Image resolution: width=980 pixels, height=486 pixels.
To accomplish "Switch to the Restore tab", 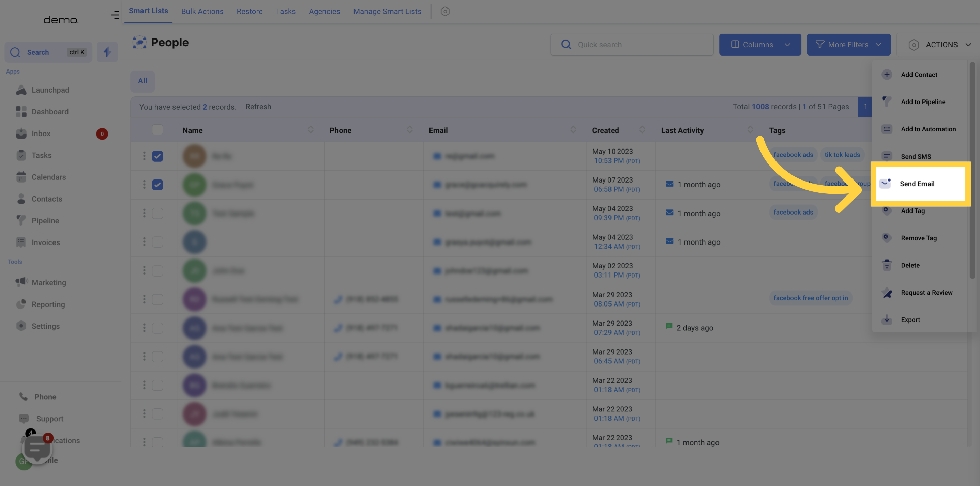I will [x=249, y=11].
